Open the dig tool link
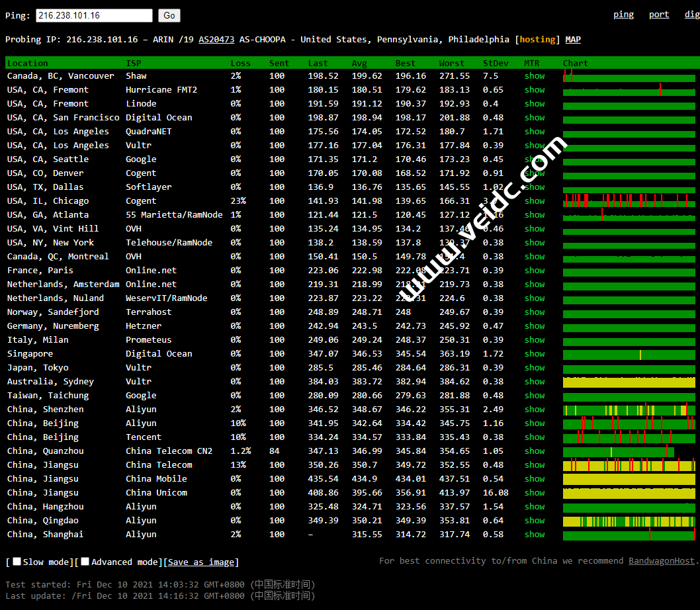 point(691,15)
